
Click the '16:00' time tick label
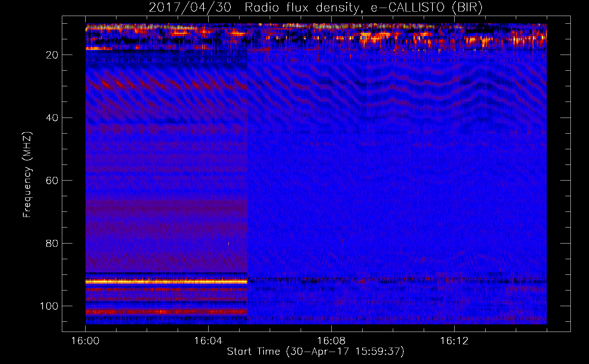85,341
